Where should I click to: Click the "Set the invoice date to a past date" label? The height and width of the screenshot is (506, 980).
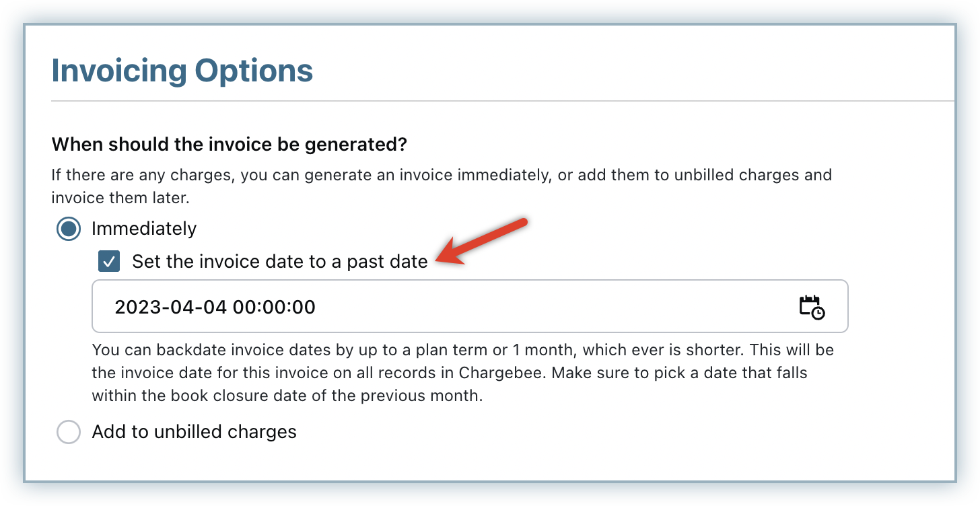click(x=279, y=262)
